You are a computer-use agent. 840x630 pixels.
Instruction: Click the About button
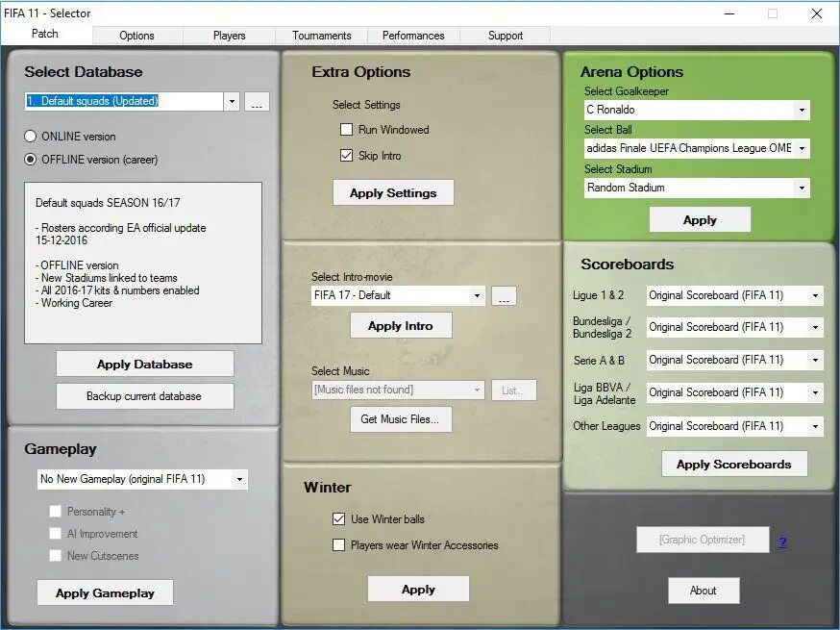coord(704,591)
